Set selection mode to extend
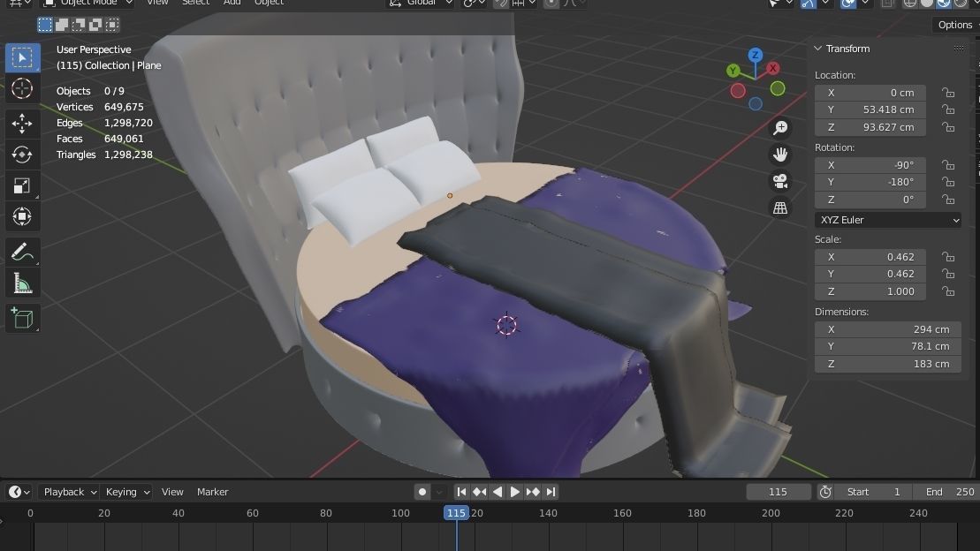Viewport: 980px width, 551px height. tap(62, 25)
